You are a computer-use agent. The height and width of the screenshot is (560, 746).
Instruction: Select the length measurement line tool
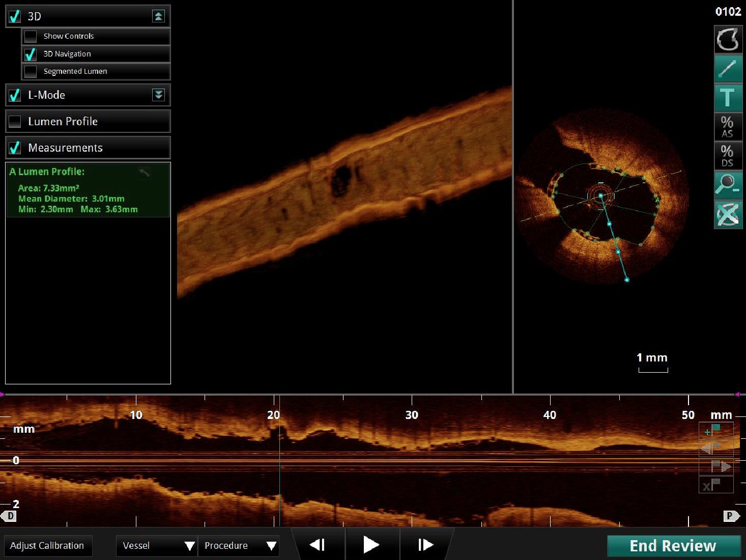click(x=728, y=69)
